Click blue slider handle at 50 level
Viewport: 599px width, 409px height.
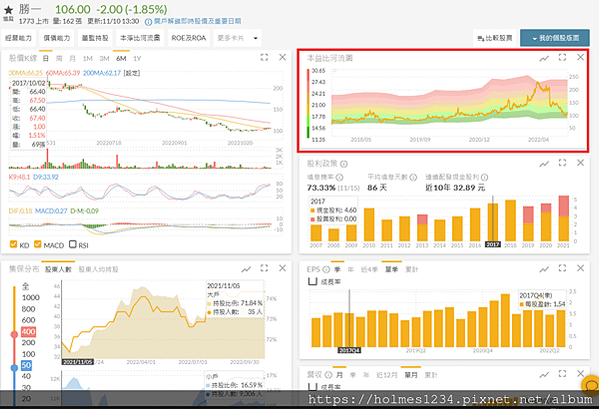tap(14, 368)
